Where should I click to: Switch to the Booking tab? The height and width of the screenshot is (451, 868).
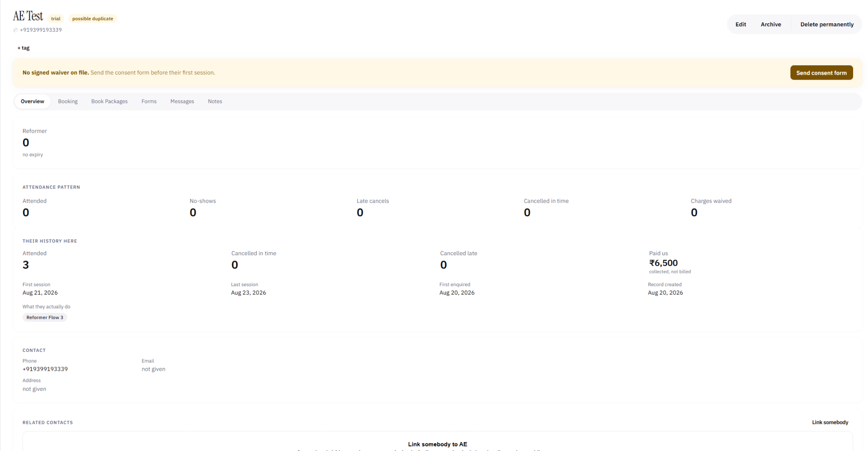coord(68,101)
